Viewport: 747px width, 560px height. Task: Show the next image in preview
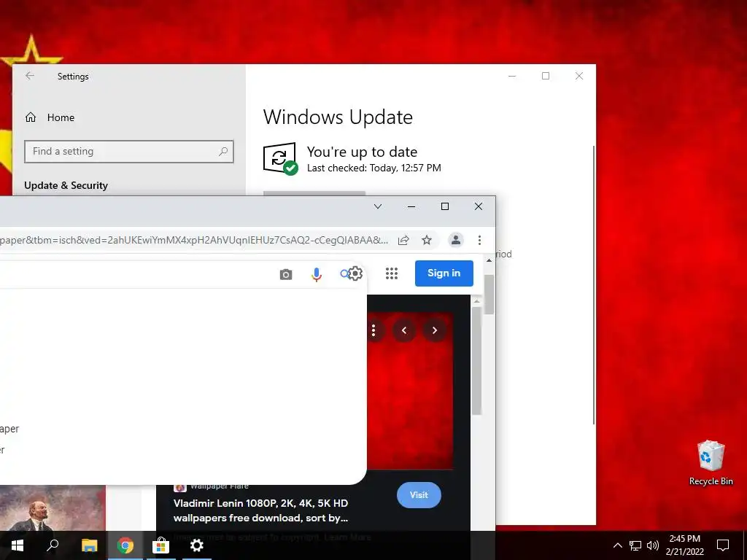click(435, 330)
